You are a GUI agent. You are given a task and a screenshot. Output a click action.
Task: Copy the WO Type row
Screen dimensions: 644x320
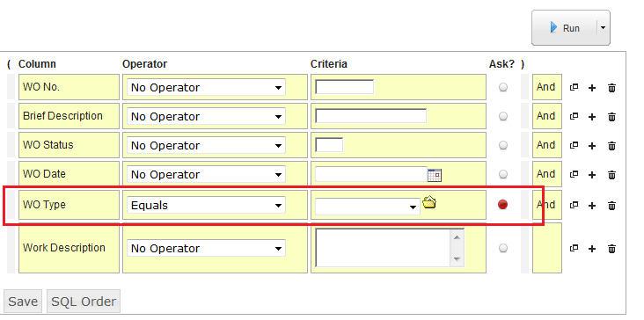coord(574,205)
